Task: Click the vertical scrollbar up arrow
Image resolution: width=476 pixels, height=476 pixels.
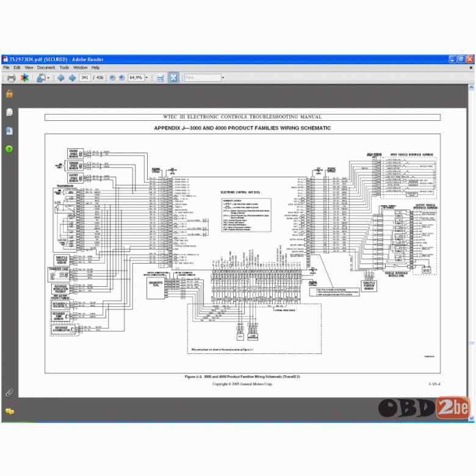Action: point(472,87)
